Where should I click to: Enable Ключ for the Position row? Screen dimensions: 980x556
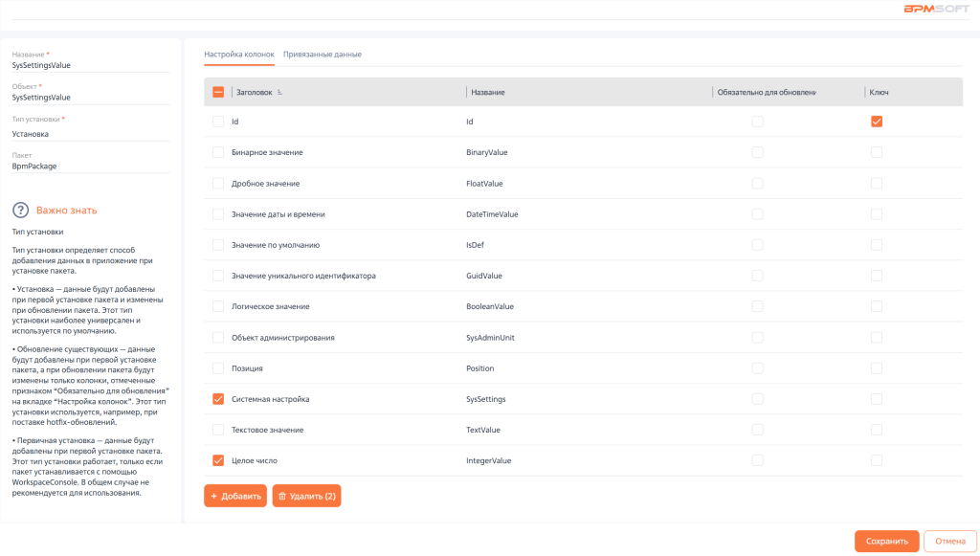876,367
